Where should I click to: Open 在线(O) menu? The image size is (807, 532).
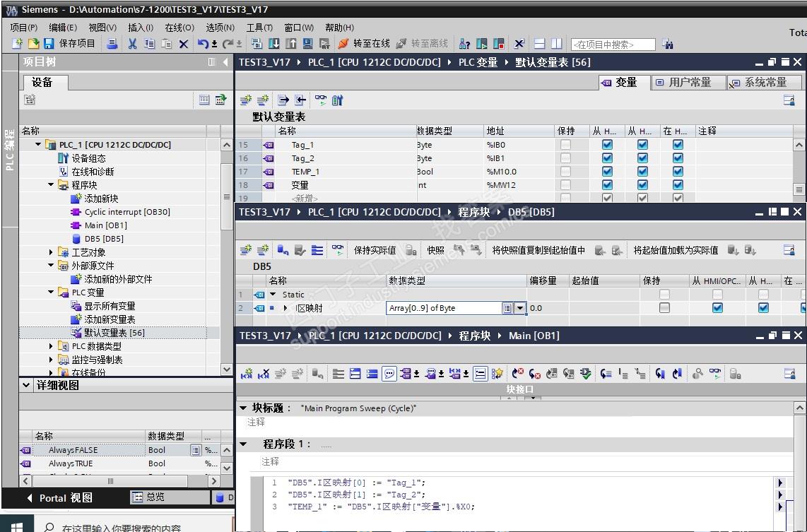tap(179, 28)
